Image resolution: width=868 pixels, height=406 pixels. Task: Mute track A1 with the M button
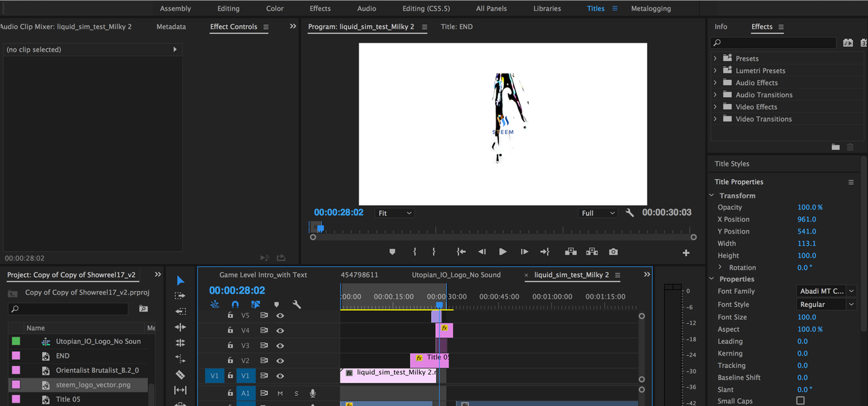pyautogui.click(x=280, y=393)
